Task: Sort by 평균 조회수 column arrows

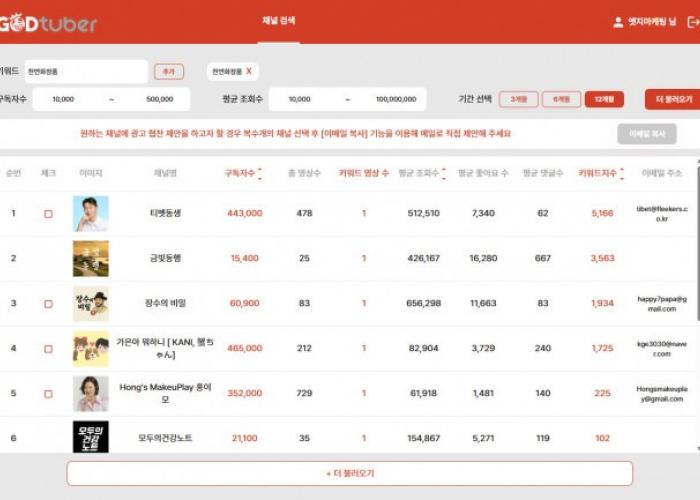Action: tap(444, 173)
